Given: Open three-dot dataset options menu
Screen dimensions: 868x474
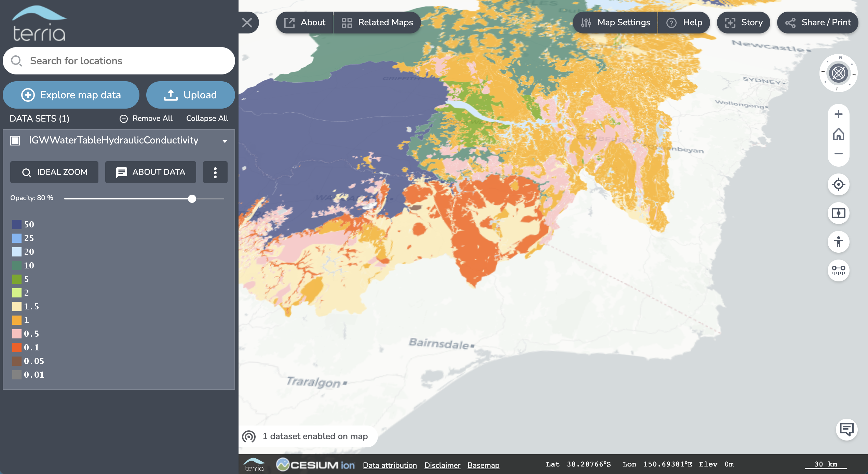Looking at the screenshot, I should [215, 172].
